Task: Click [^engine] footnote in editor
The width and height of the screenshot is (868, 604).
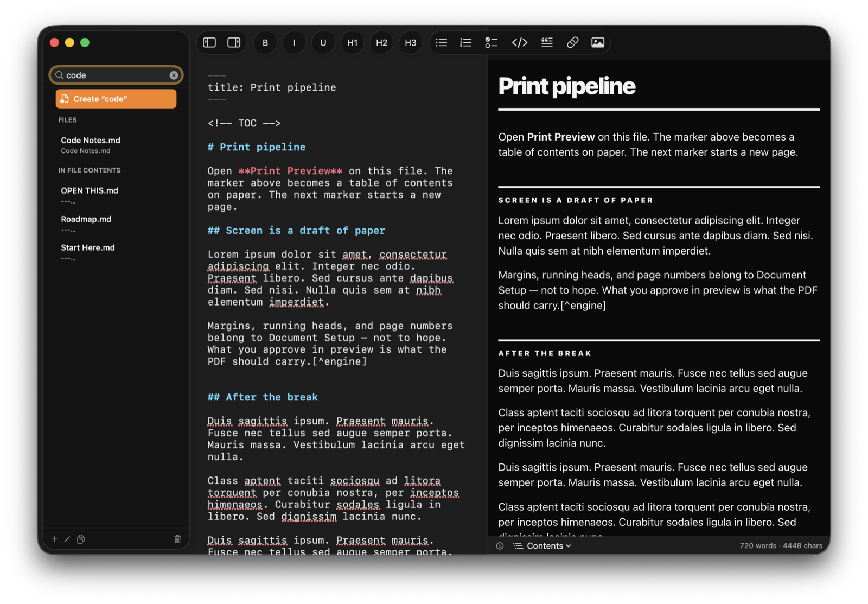Action: coord(340,361)
